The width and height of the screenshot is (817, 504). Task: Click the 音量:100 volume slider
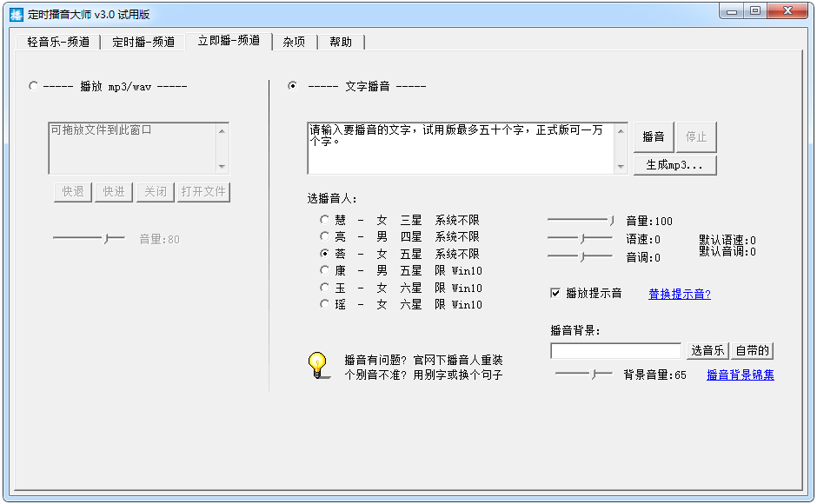[x=581, y=221]
